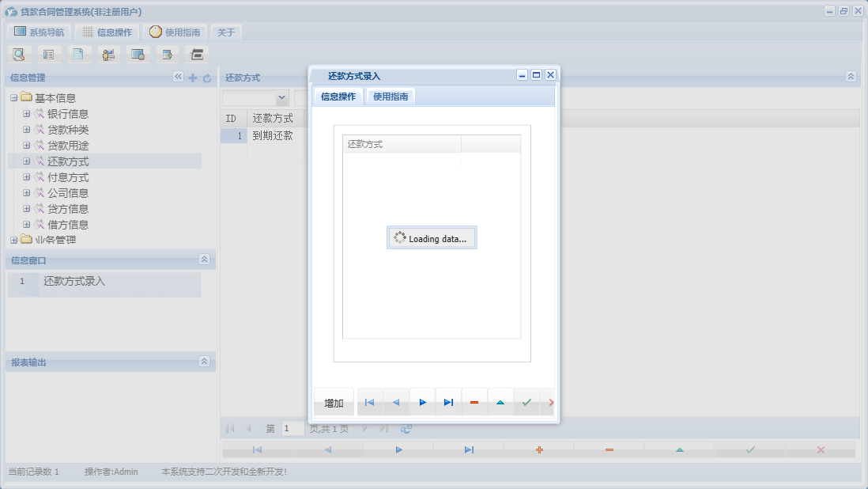Click bottom navigator teal up-triangle icon
868x489 pixels.
point(680,449)
